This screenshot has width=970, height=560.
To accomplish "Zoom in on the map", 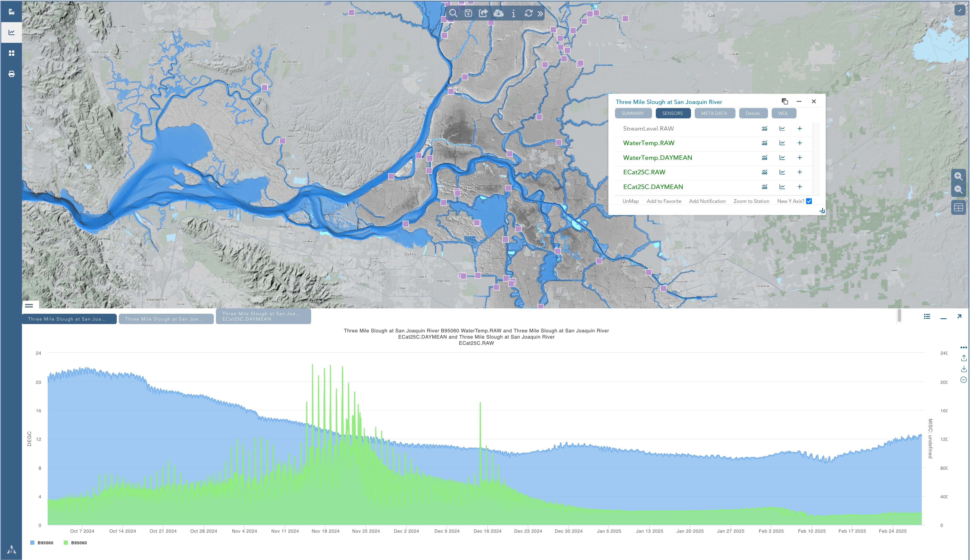I will tap(958, 176).
